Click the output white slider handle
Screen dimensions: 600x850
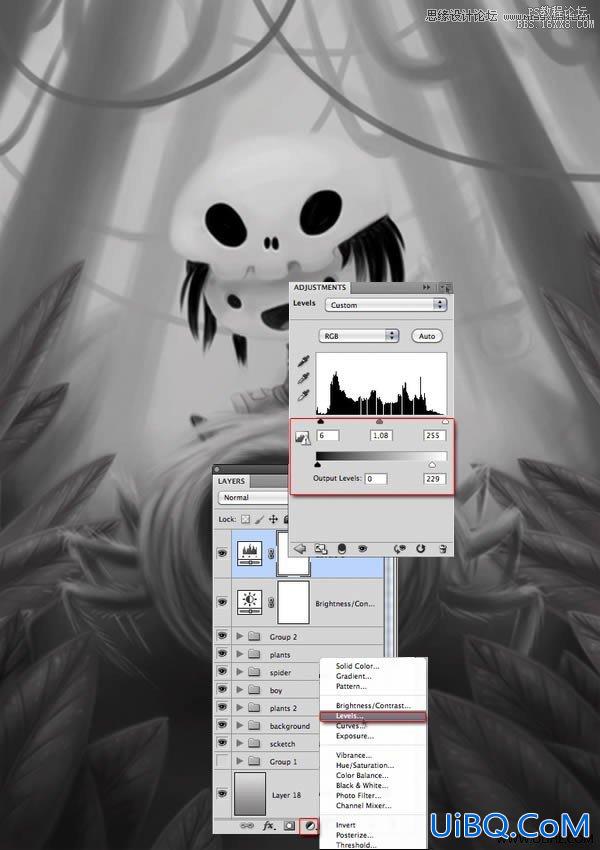pos(432,465)
